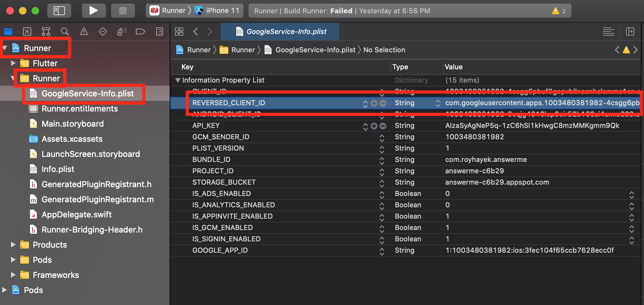Open the Source Control navigator
This screenshot has height=305, width=644.
tap(27, 32)
